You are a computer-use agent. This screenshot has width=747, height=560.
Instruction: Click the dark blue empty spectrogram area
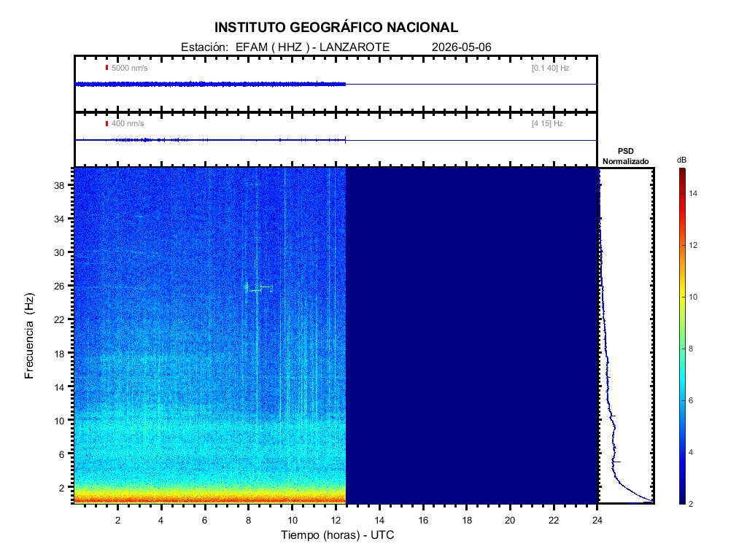[x=471, y=335]
